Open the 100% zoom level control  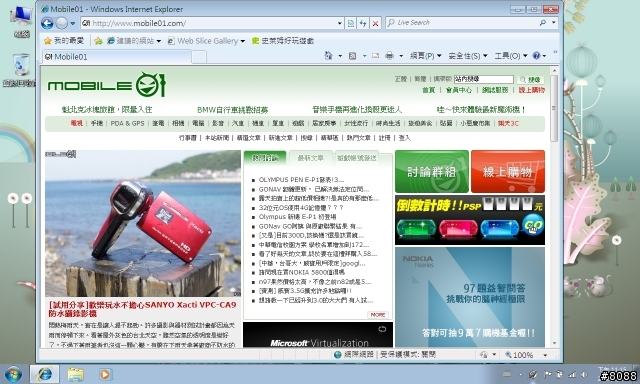point(527,355)
